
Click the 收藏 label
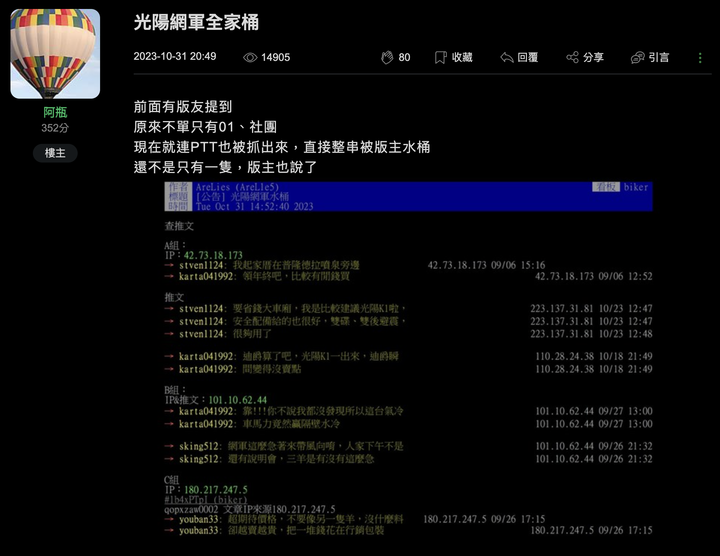coord(462,57)
